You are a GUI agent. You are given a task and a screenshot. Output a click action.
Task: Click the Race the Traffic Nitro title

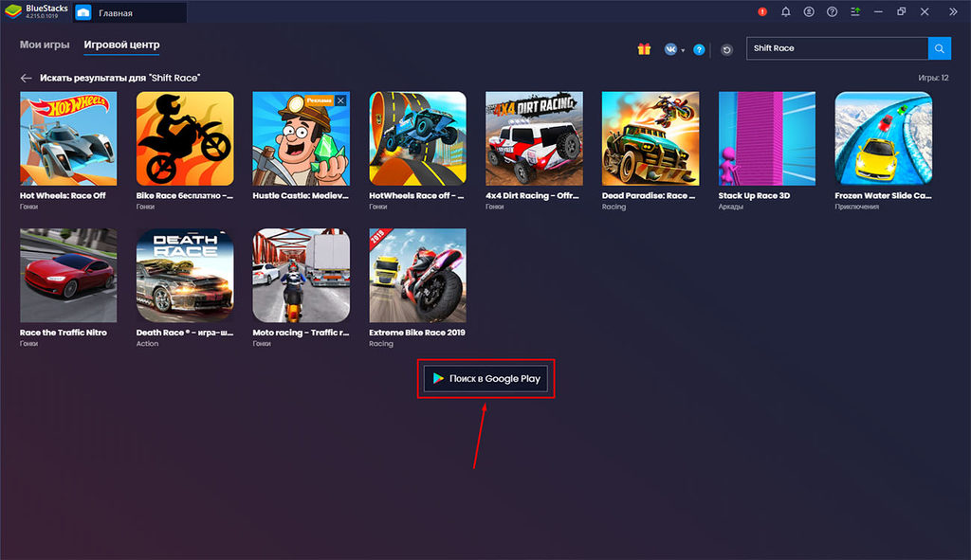[x=64, y=333]
